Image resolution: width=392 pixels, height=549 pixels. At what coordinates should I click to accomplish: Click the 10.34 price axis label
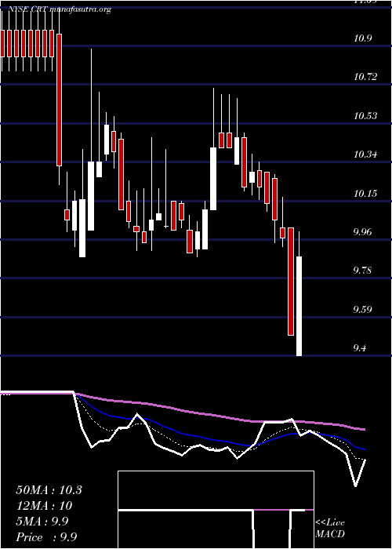click(x=366, y=154)
